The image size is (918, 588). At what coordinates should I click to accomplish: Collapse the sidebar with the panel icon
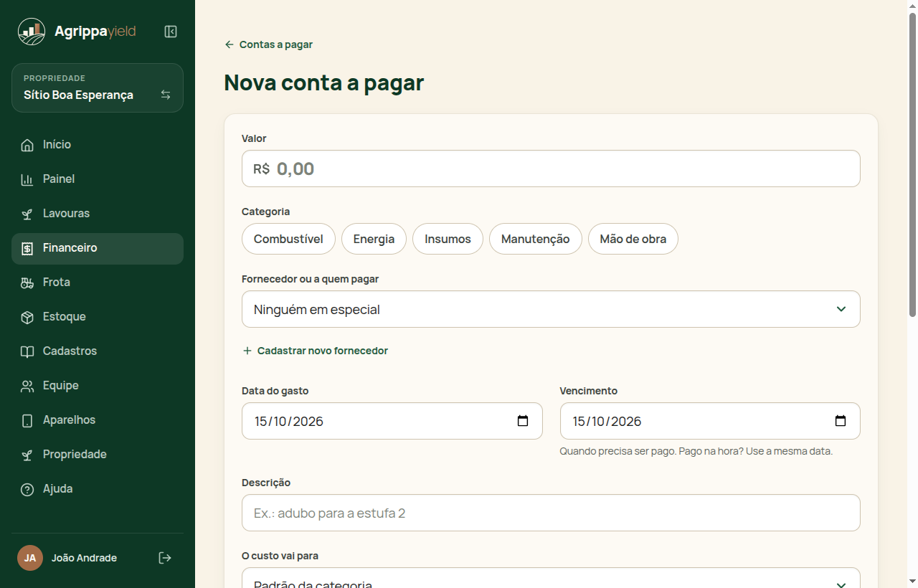[x=171, y=32]
